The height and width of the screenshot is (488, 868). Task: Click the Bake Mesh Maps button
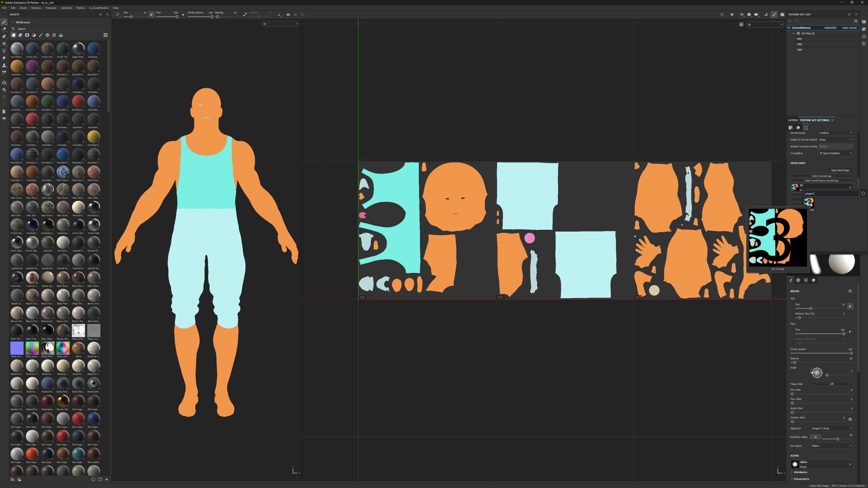[840, 170]
